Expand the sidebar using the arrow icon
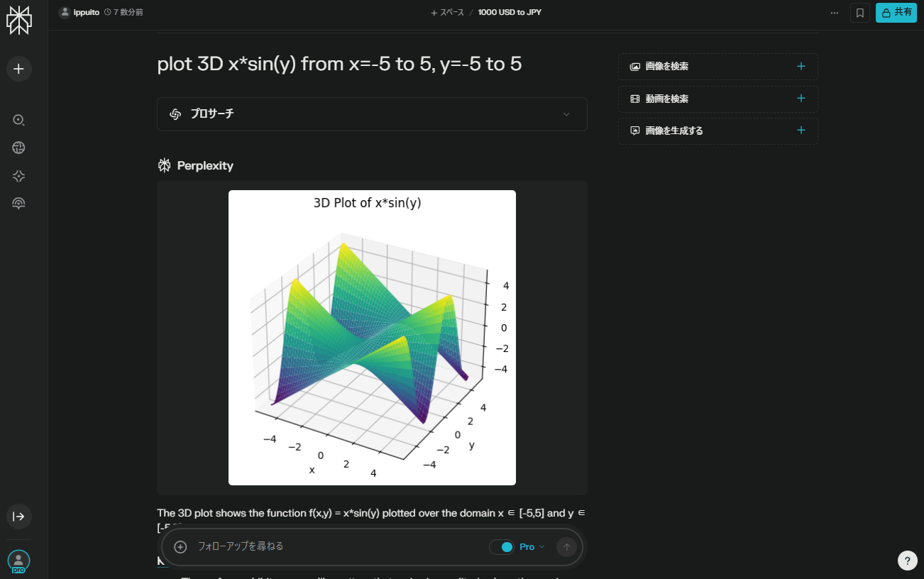The width and height of the screenshot is (924, 579). (18, 517)
